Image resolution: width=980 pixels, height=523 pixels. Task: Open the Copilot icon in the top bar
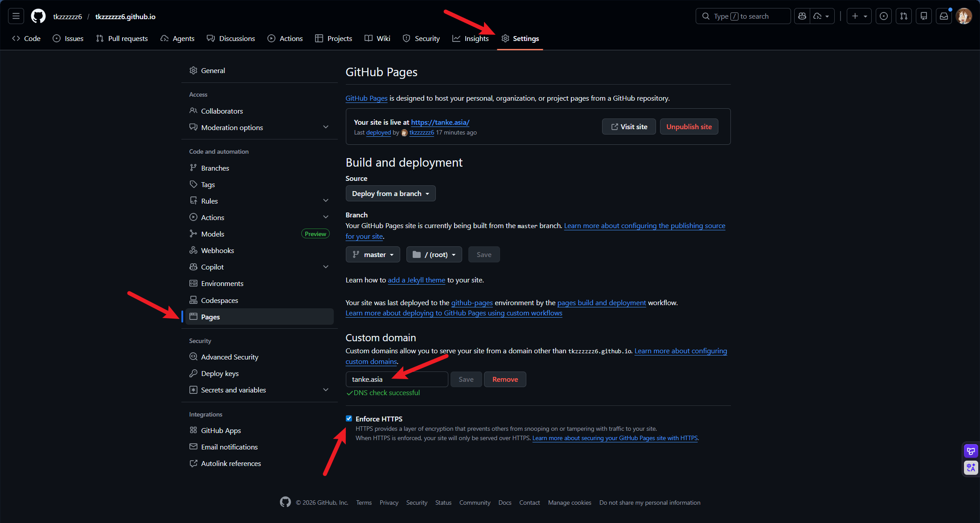pyautogui.click(x=802, y=16)
